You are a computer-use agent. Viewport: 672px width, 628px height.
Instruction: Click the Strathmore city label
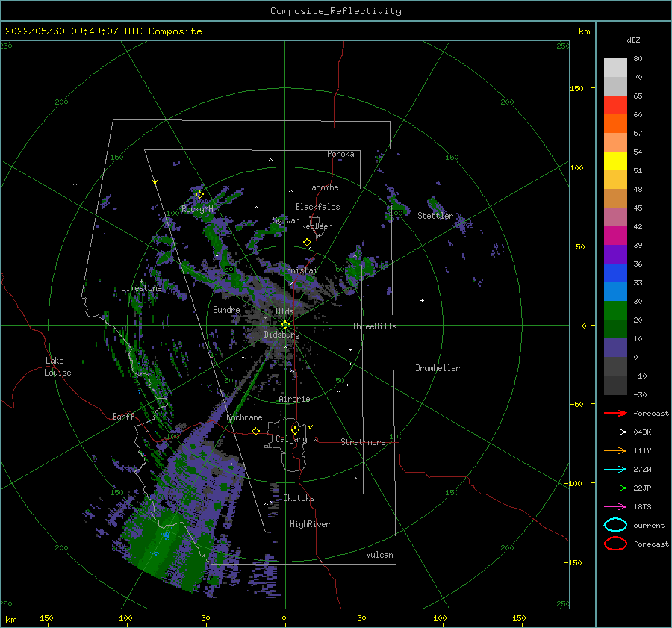pos(363,442)
